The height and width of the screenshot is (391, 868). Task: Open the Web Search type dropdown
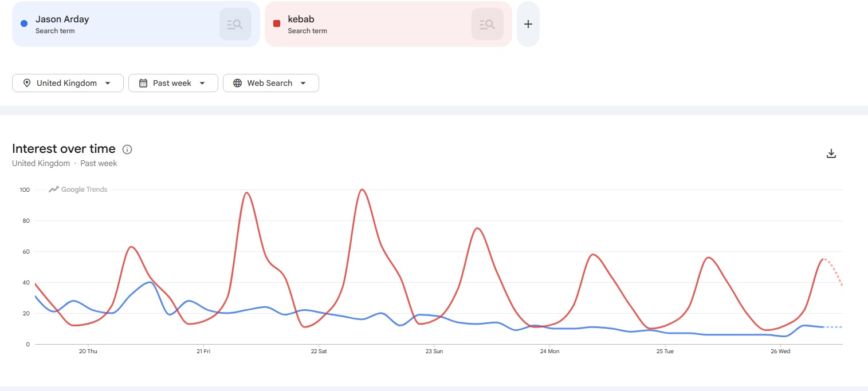coord(270,83)
